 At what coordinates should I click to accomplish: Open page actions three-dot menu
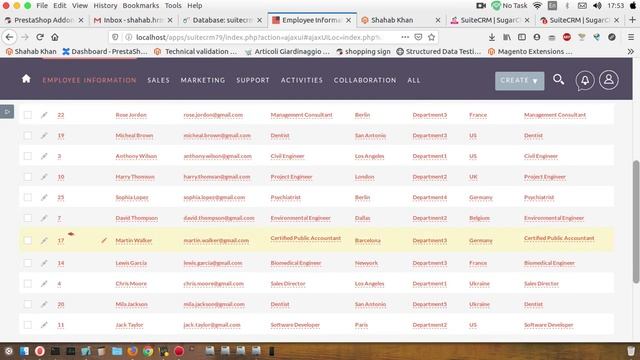pos(405,37)
